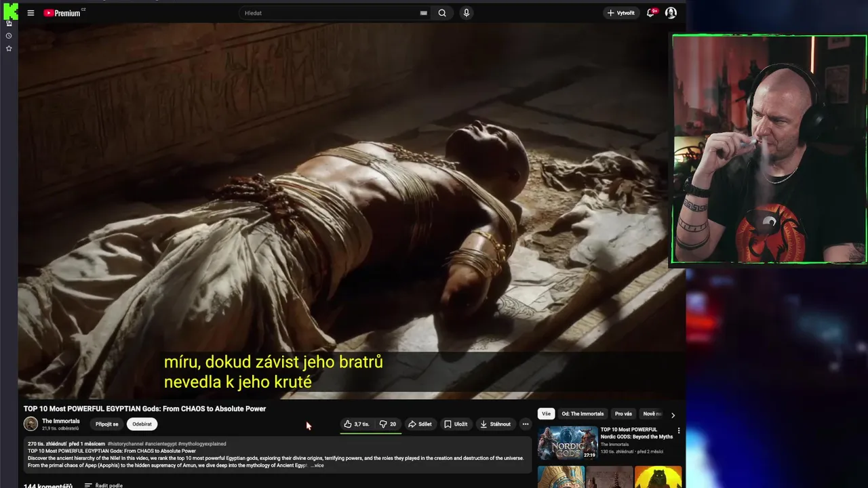
Task: Open the Řadit podle sort dropdown
Action: point(104,485)
